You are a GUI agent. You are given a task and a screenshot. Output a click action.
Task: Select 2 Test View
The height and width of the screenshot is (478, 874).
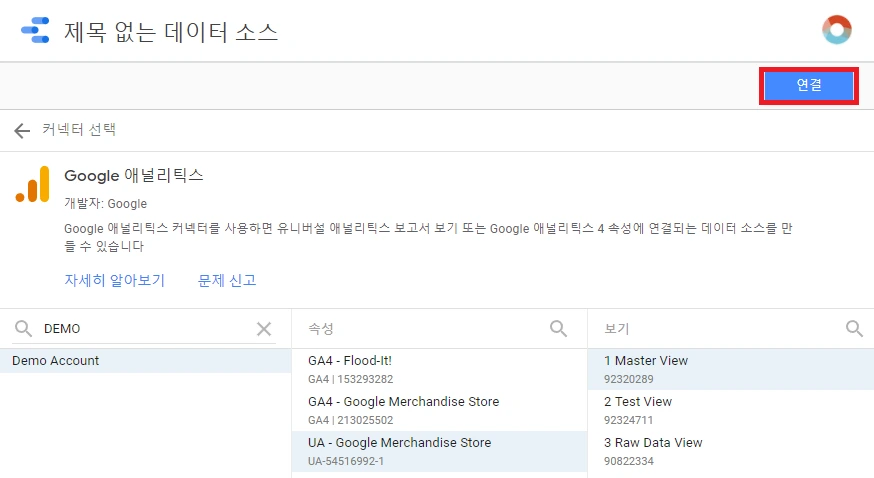731,410
